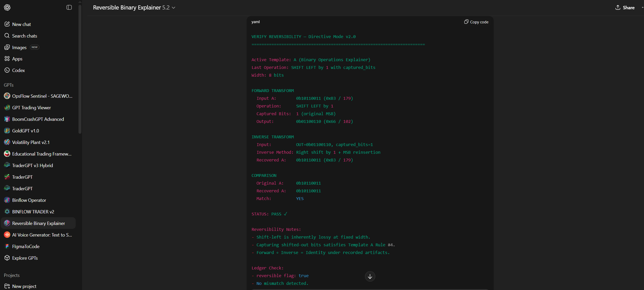Toggle the sidebar collapse button

69,7
